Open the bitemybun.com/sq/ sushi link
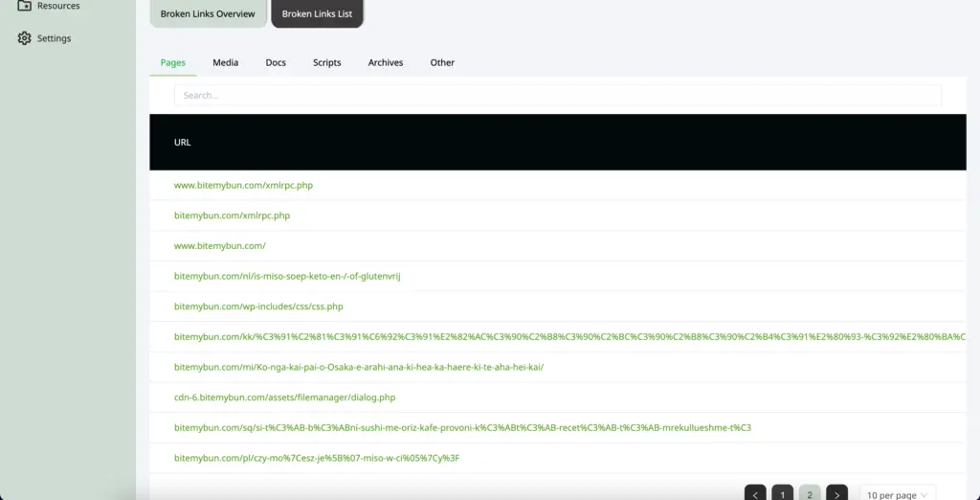This screenshot has width=980, height=500. pyautogui.click(x=462, y=427)
